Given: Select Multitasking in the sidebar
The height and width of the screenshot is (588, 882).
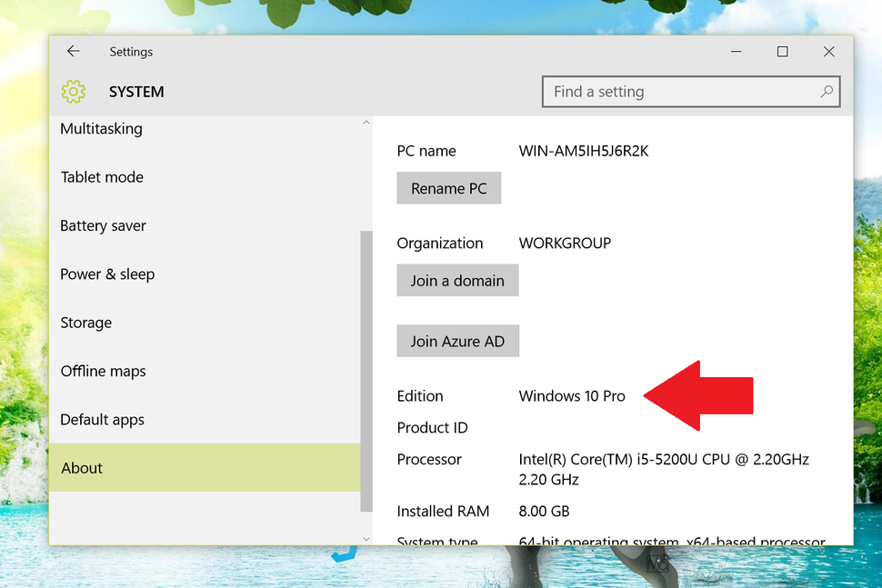Looking at the screenshot, I should [x=101, y=128].
